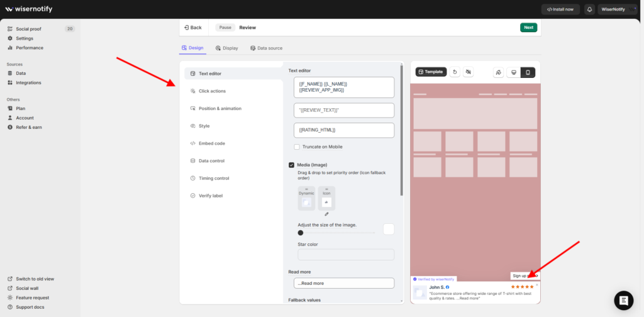Switch preview to mobile device view
This screenshot has height=317, width=644.
click(528, 72)
